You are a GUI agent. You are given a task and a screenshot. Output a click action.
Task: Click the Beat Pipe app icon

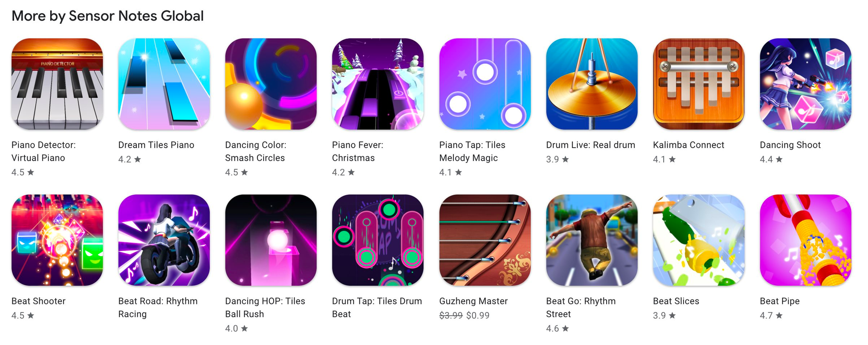point(806,240)
